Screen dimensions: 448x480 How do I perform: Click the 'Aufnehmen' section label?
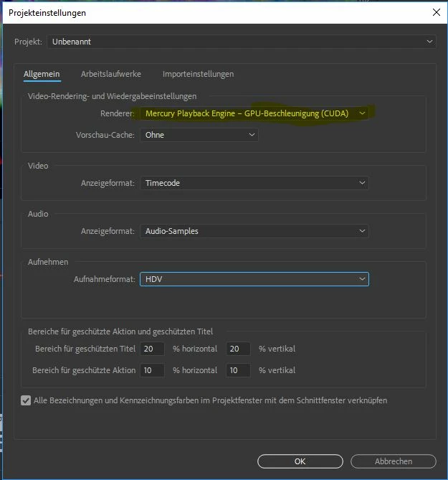tap(48, 262)
